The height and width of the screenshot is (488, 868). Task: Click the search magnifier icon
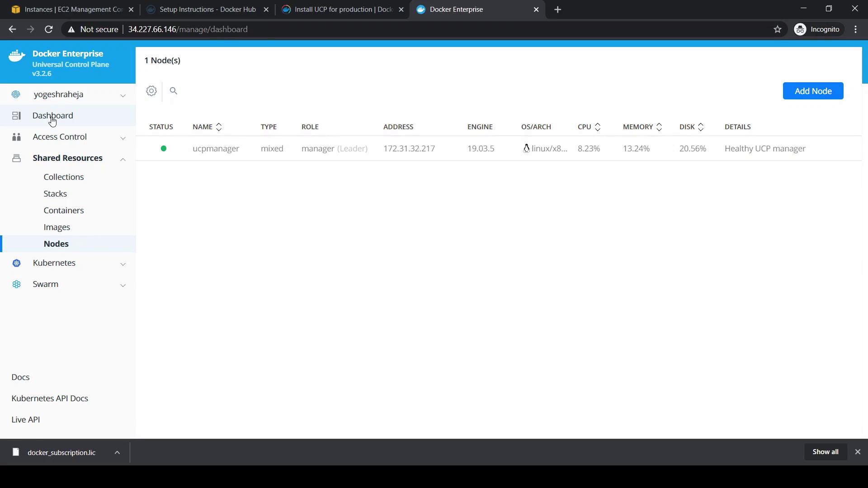point(174,91)
